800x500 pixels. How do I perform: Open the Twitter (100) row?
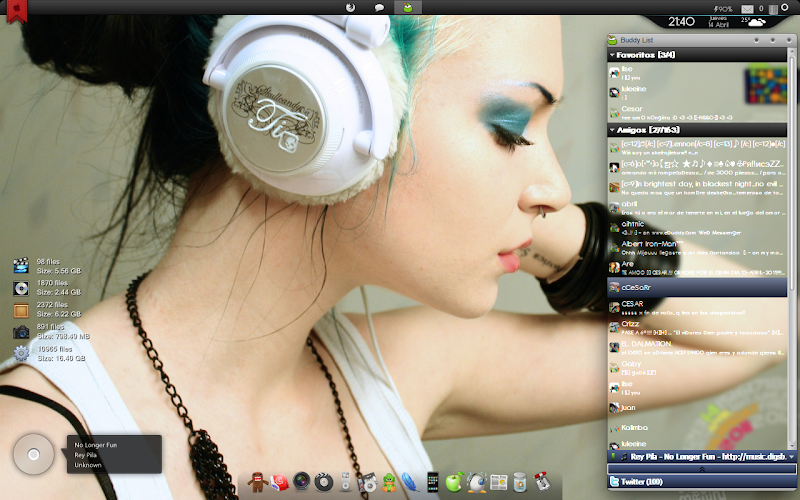[x=702, y=482]
